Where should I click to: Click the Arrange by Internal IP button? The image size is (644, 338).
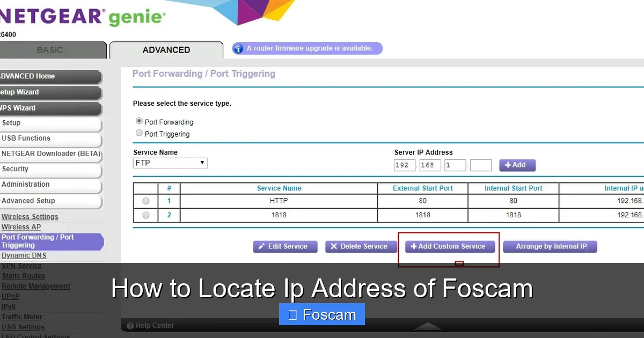pos(550,246)
